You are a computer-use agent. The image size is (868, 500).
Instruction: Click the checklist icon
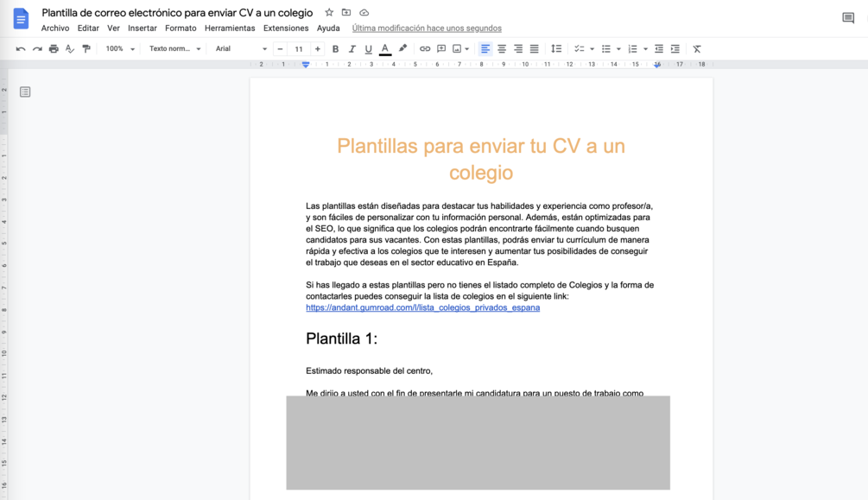click(579, 48)
